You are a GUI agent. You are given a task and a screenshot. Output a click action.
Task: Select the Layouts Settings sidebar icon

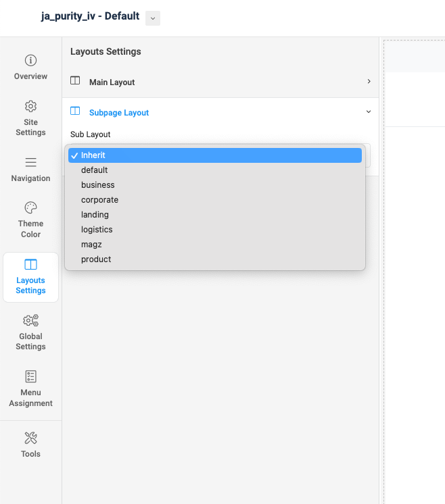pos(30,264)
